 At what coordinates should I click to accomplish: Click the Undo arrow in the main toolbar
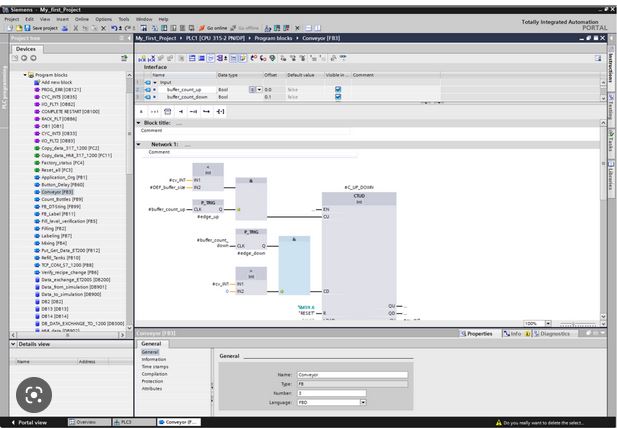click(114, 28)
